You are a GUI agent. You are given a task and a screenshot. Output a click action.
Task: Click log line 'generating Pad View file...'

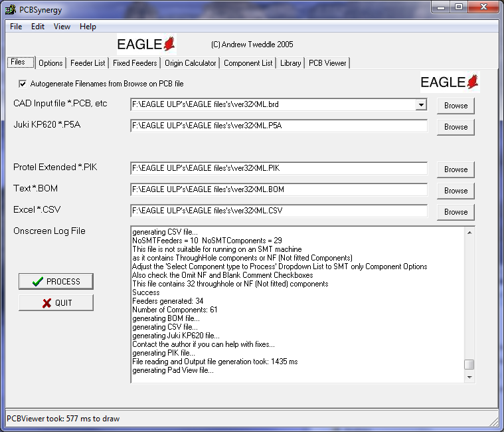point(173,370)
